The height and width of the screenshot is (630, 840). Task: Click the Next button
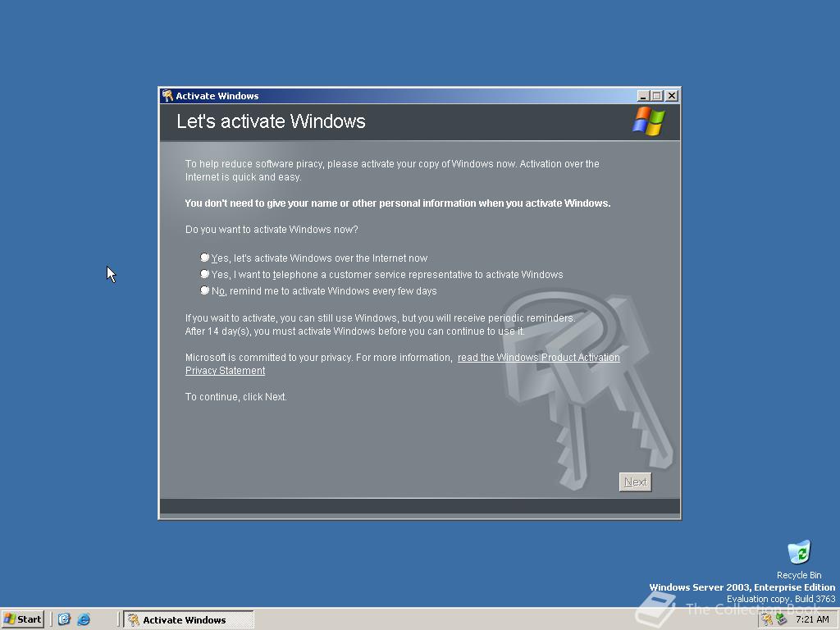636,482
